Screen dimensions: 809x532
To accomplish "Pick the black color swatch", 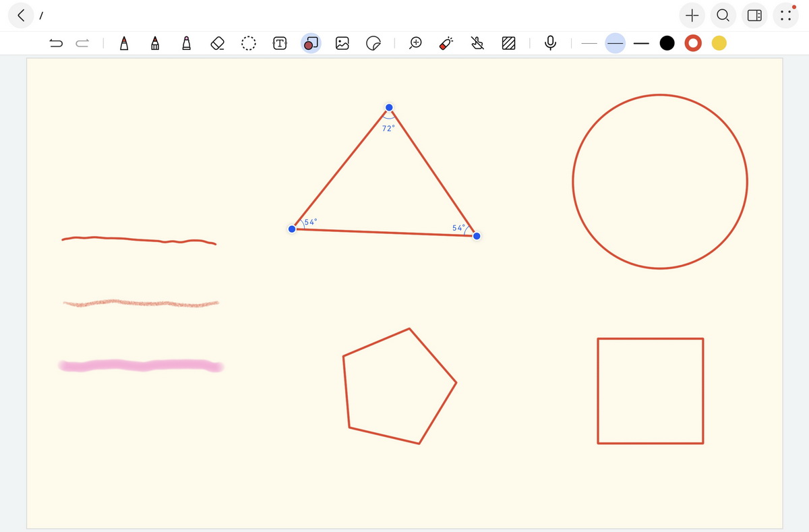I will pyautogui.click(x=667, y=44).
